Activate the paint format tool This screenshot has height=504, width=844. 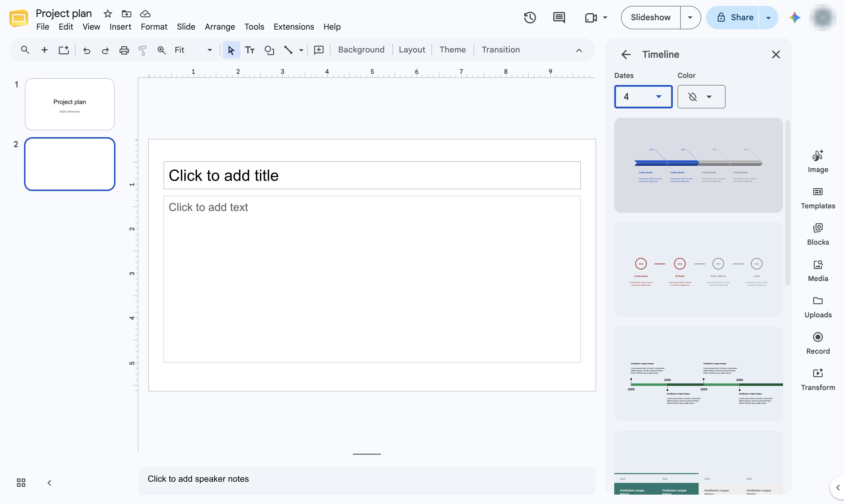click(x=142, y=50)
